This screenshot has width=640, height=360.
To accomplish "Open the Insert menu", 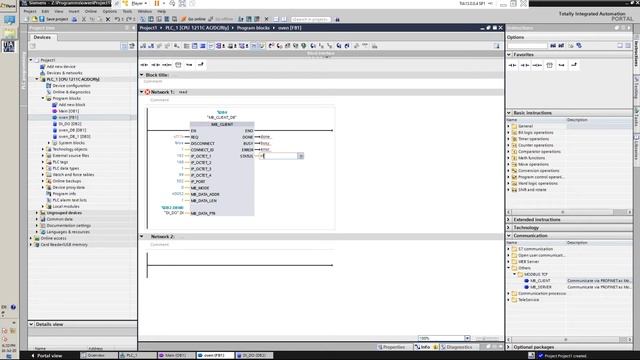I will tap(74, 11).
